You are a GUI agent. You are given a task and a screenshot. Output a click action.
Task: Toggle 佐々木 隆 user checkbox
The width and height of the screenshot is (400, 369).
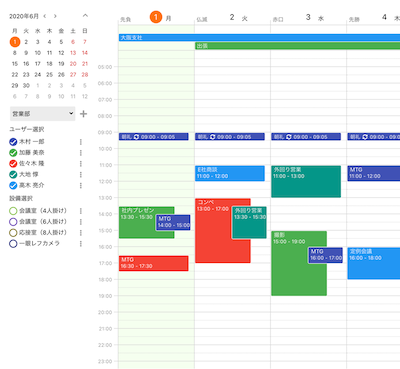tap(13, 164)
